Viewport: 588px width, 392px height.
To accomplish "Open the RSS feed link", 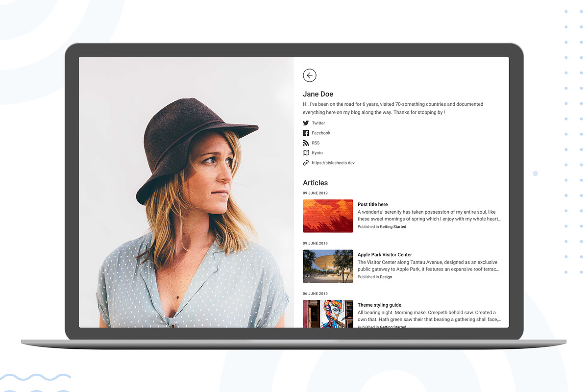I will [316, 143].
